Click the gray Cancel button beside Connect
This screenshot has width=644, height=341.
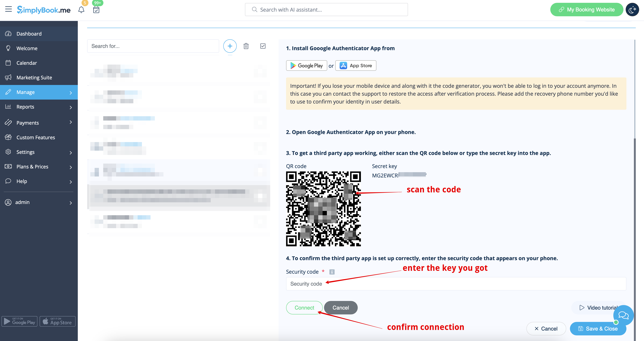[x=341, y=307]
